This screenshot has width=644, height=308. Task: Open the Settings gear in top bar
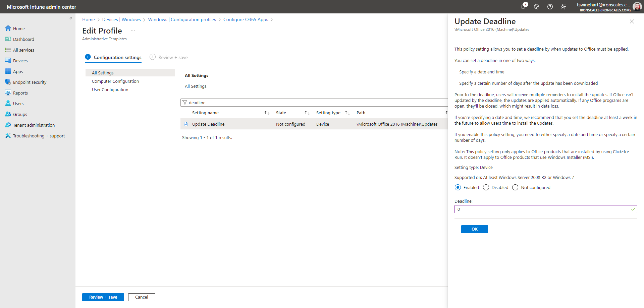(537, 7)
